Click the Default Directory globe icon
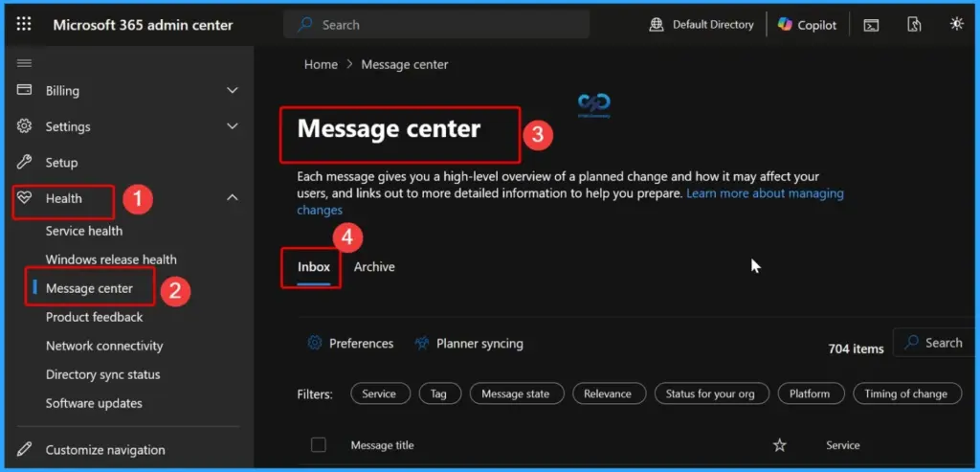Screen dimensions: 980x472 (x=657, y=24)
